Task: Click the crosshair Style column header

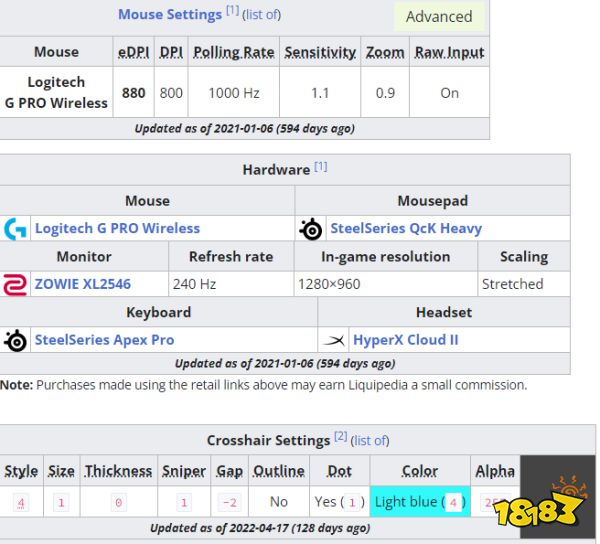Action: click(21, 471)
